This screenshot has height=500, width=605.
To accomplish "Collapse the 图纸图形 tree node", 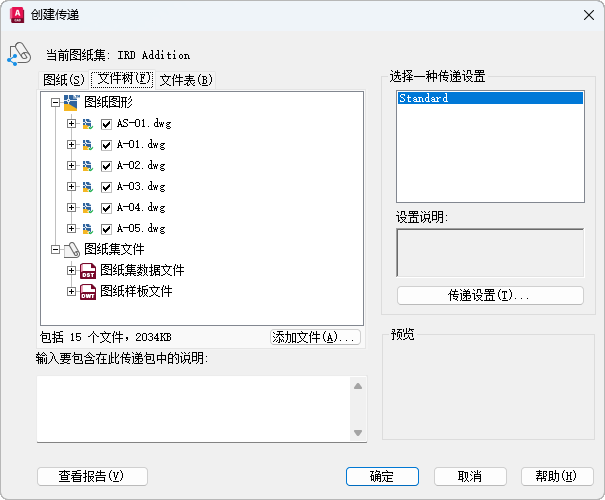I will click(x=55, y=102).
